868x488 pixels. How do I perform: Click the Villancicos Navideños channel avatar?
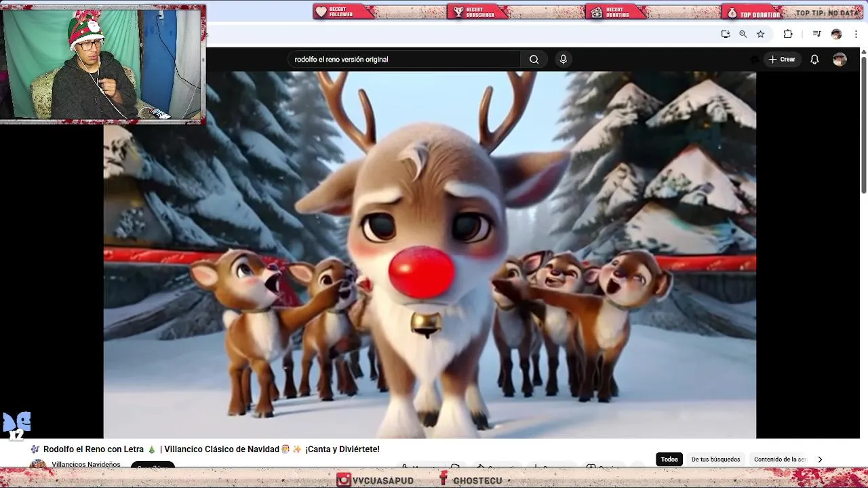click(x=39, y=464)
